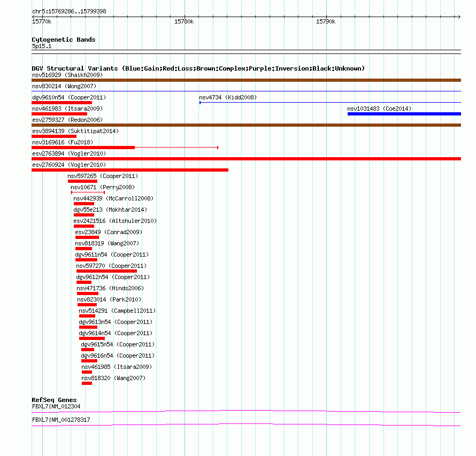Select esv2763894 (Vogler2010) variant label

[69, 153]
